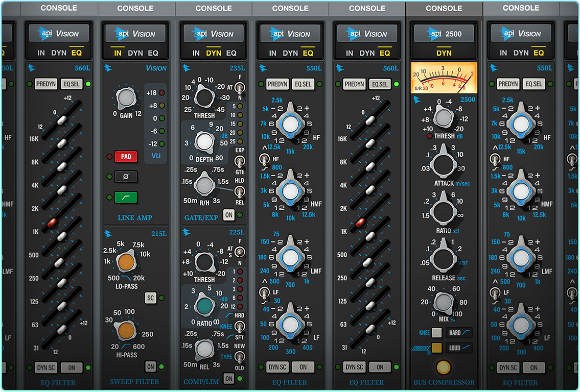Click the RELEASE knob on the 2500 compressor
580x392 pixels.
pyautogui.click(x=443, y=258)
